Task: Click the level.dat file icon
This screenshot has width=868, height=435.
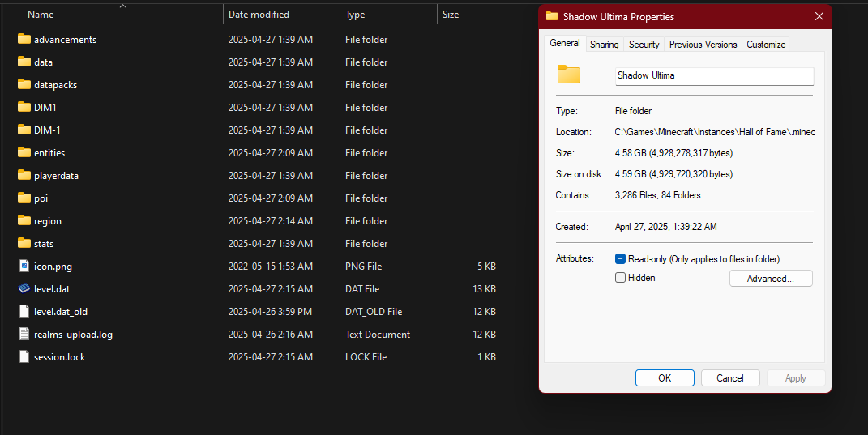Action: pos(24,288)
